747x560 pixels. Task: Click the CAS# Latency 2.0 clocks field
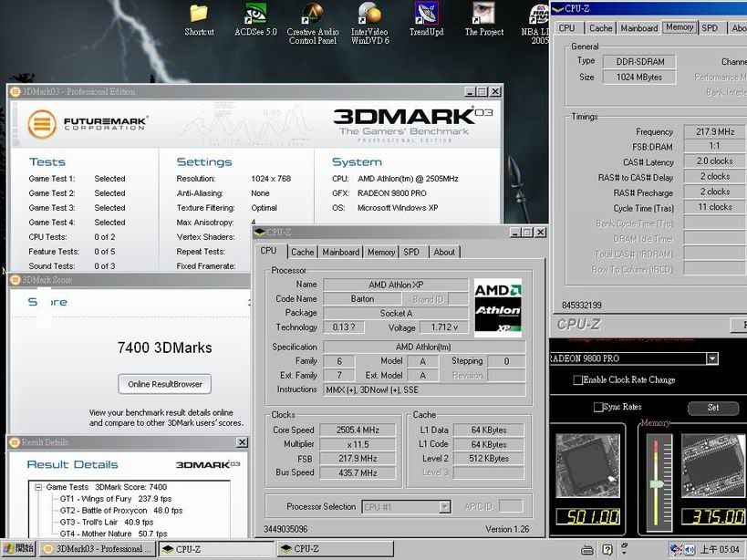click(x=714, y=161)
